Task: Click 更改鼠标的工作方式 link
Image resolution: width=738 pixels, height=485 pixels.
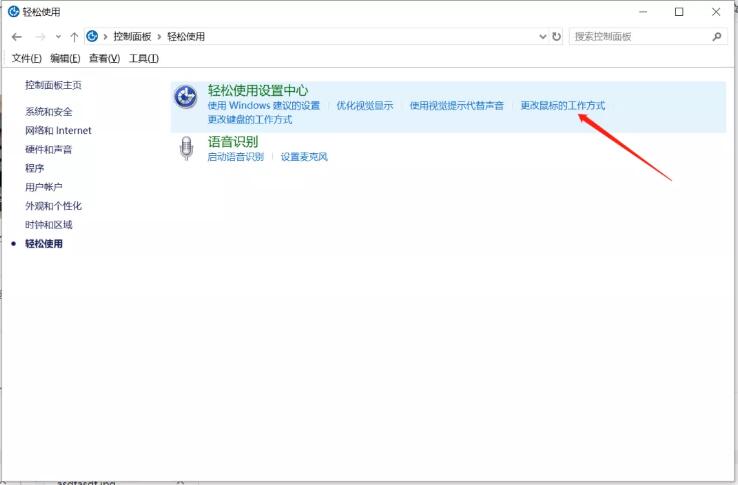Action: [x=562, y=106]
